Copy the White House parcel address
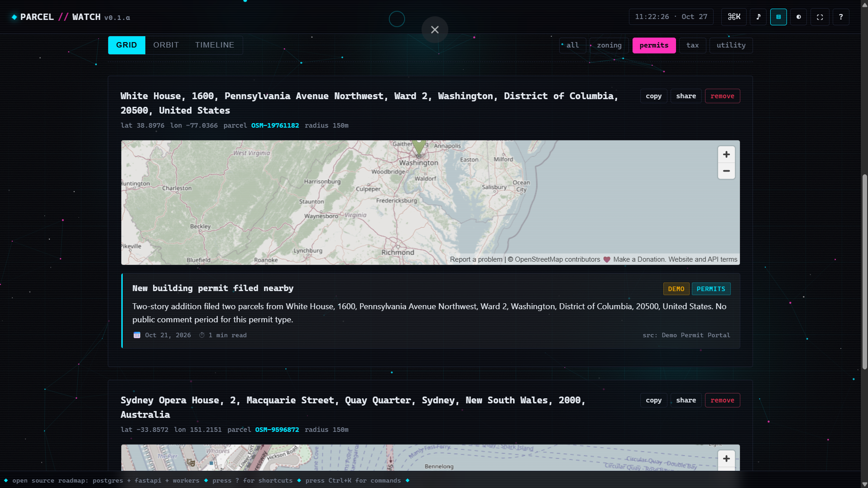This screenshot has width=868, height=488. (653, 96)
